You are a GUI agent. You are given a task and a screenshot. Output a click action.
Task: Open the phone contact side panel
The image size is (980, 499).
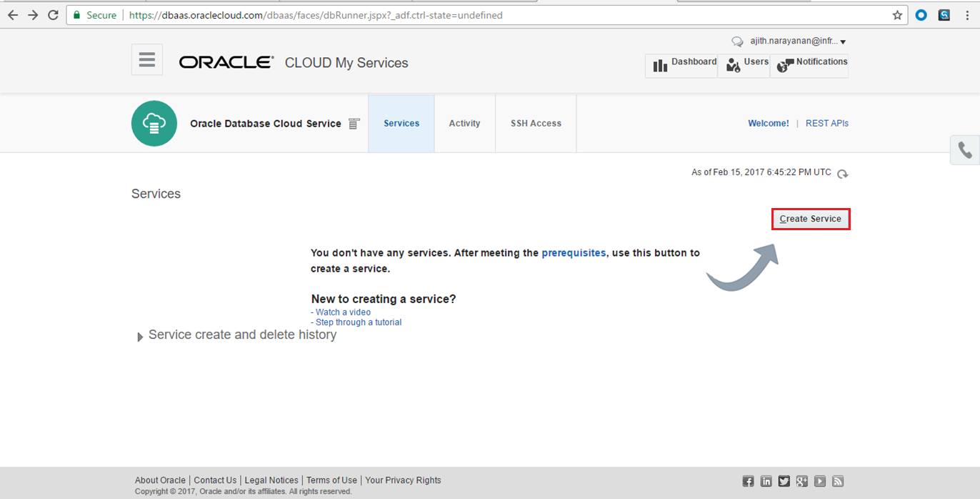(965, 150)
